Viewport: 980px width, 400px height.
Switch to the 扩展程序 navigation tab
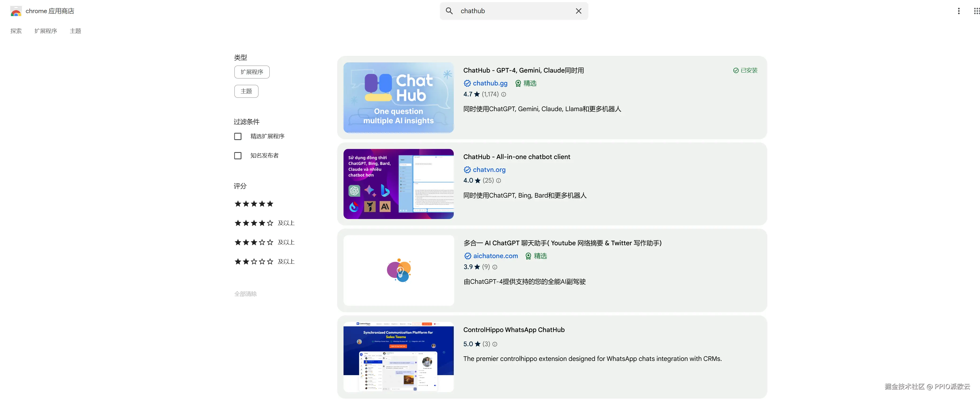point(46,31)
